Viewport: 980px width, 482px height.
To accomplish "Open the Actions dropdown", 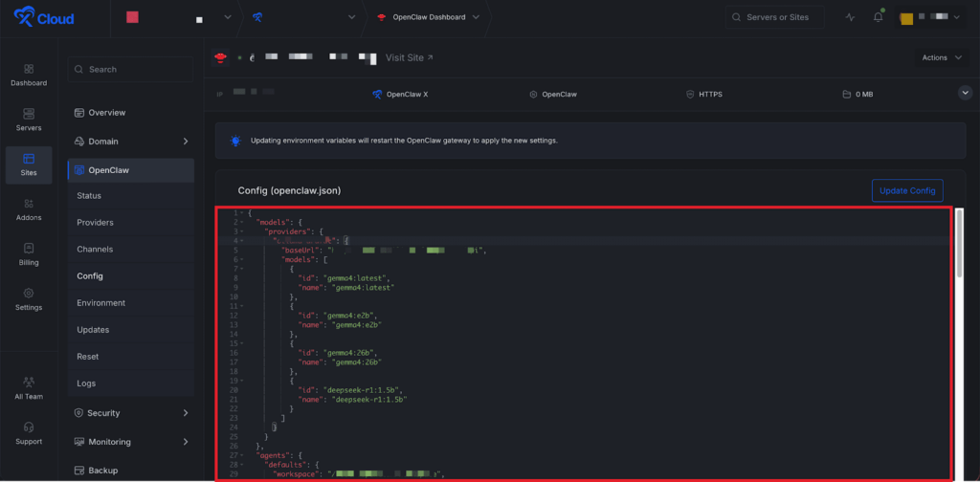I will tap(943, 57).
